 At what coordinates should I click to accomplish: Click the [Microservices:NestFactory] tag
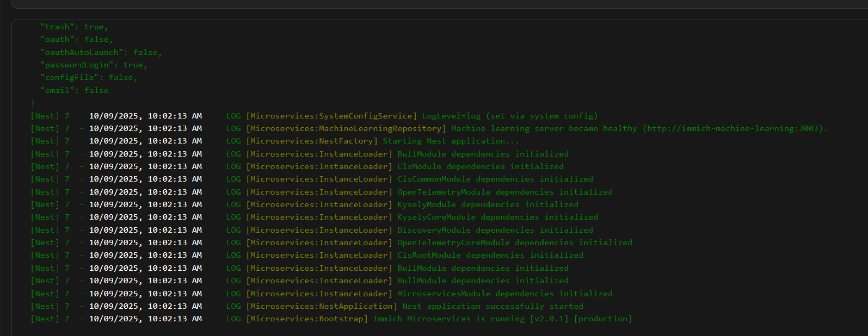coord(312,141)
